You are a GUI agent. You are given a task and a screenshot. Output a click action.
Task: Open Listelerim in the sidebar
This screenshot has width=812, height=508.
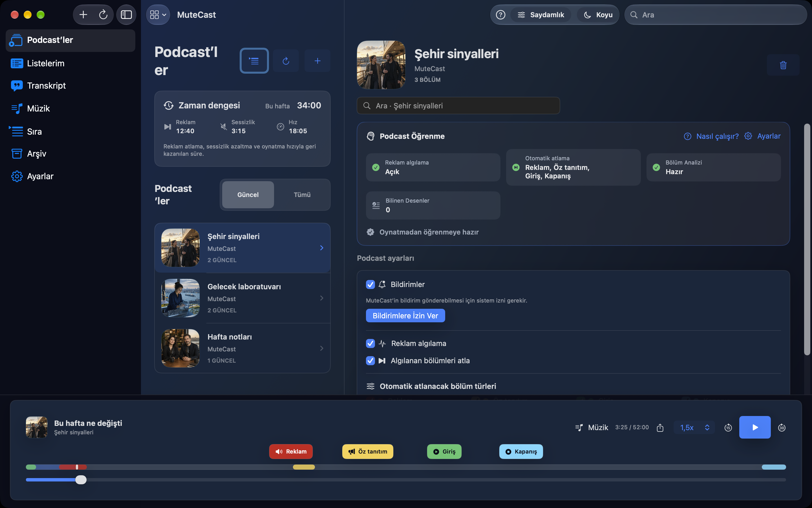(70, 63)
